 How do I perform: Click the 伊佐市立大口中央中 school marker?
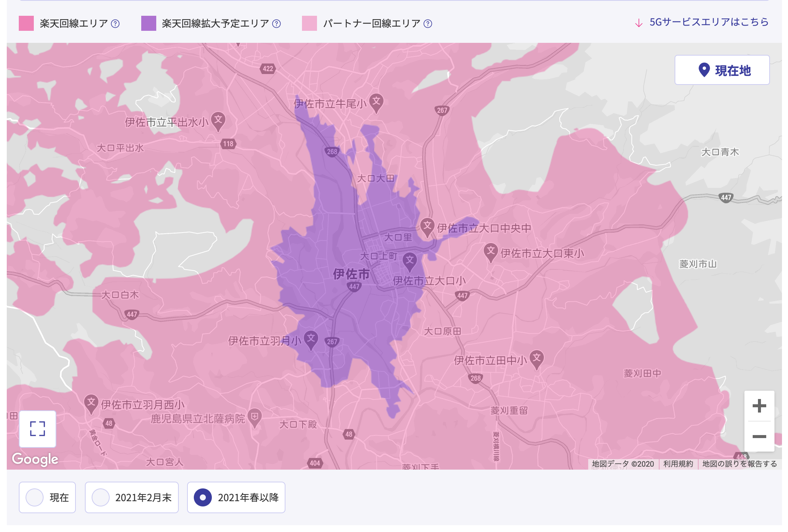(x=427, y=227)
